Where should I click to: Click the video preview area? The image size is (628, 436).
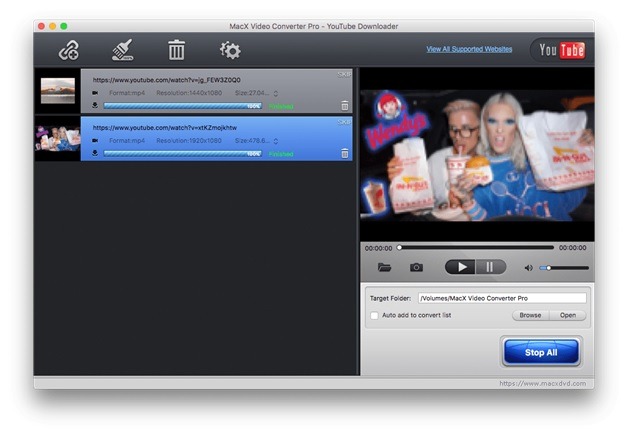(x=477, y=155)
